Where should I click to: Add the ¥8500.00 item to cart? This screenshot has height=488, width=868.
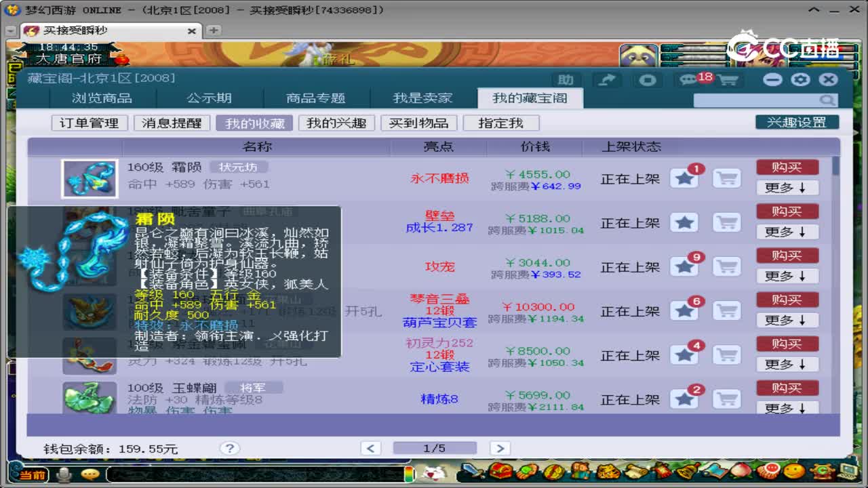727,355
